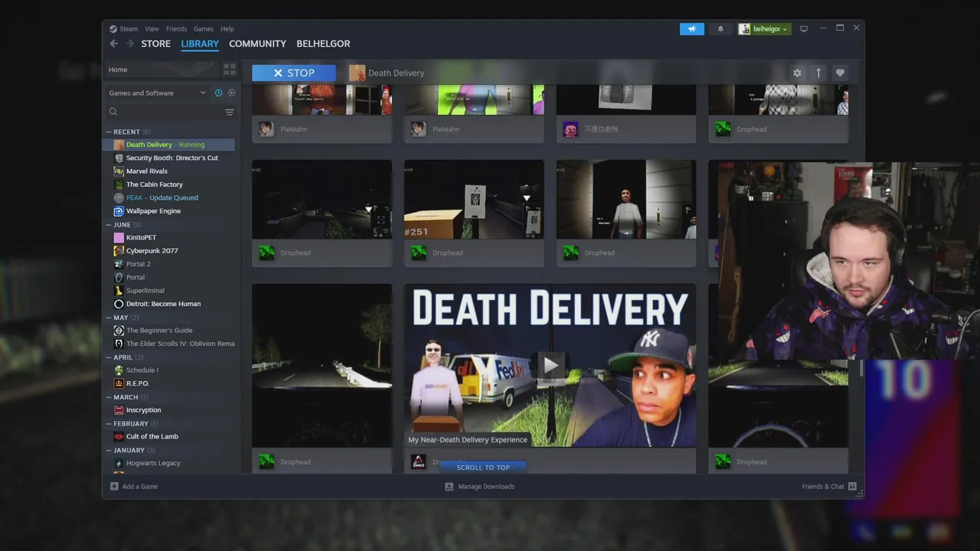The height and width of the screenshot is (551, 980).
Task: Open the Friends & Chat icon
Action: 852,486
